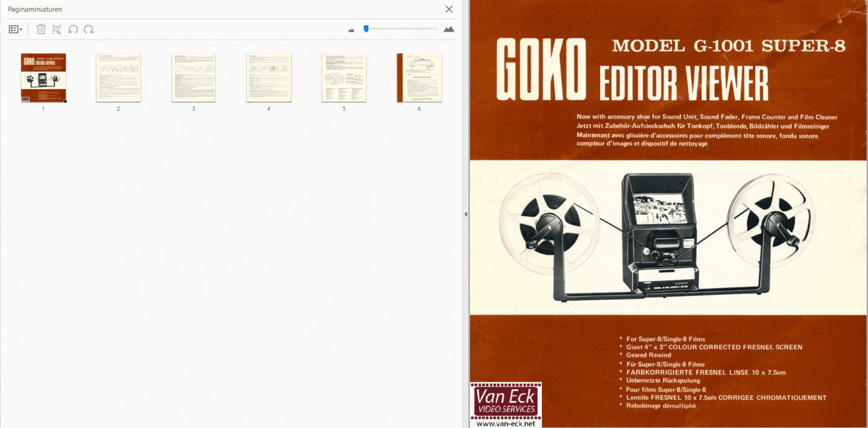The width and height of the screenshot is (868, 428).
Task: Close the Paginaminiaturen panel
Action: [x=449, y=9]
